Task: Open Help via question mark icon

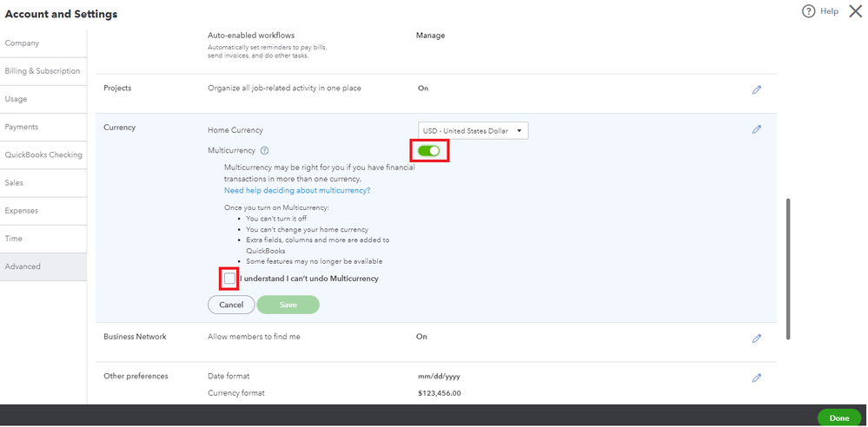Action: (x=808, y=11)
